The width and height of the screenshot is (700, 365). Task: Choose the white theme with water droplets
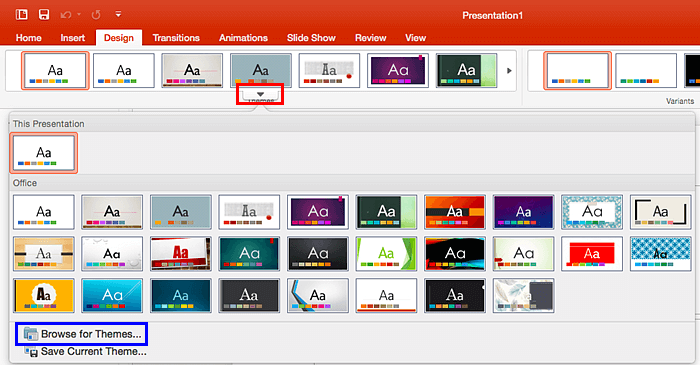point(112,254)
